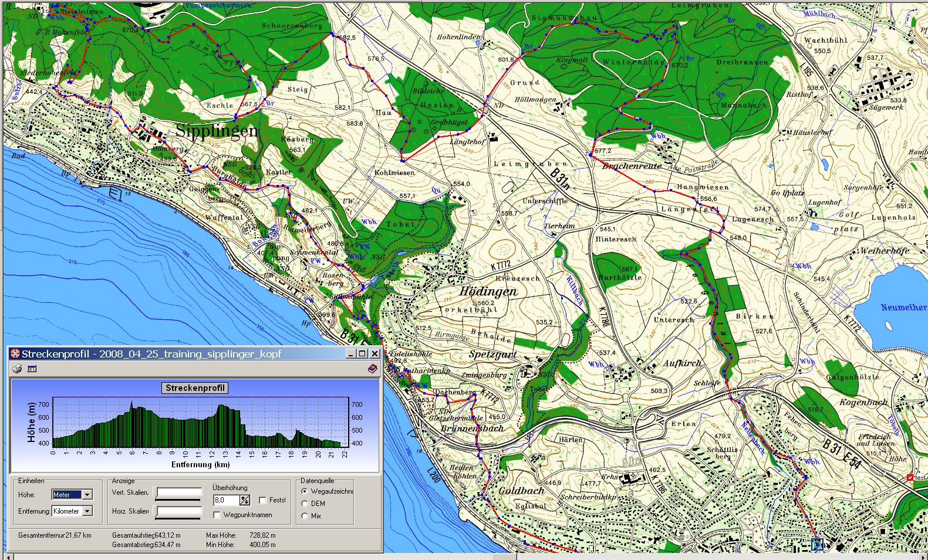Viewport: 928px width, 560px height.
Task: Click the Überhöhung spinner arrows
Action: pos(245,500)
